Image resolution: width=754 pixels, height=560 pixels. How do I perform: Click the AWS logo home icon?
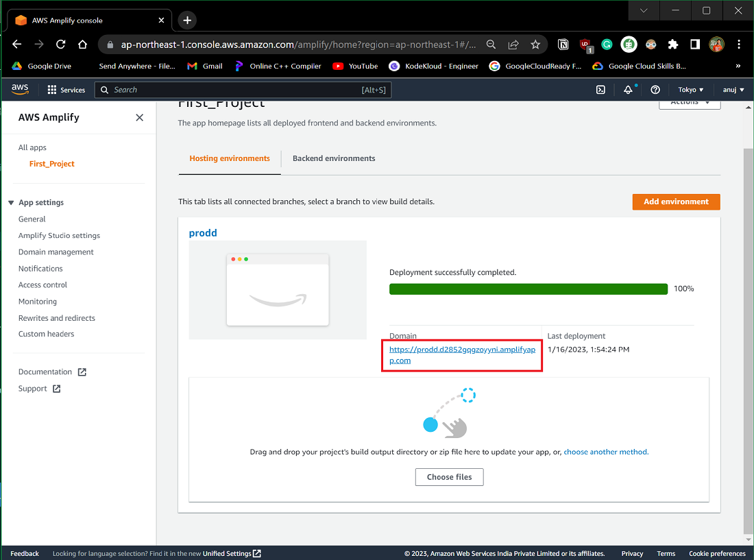click(x=20, y=89)
